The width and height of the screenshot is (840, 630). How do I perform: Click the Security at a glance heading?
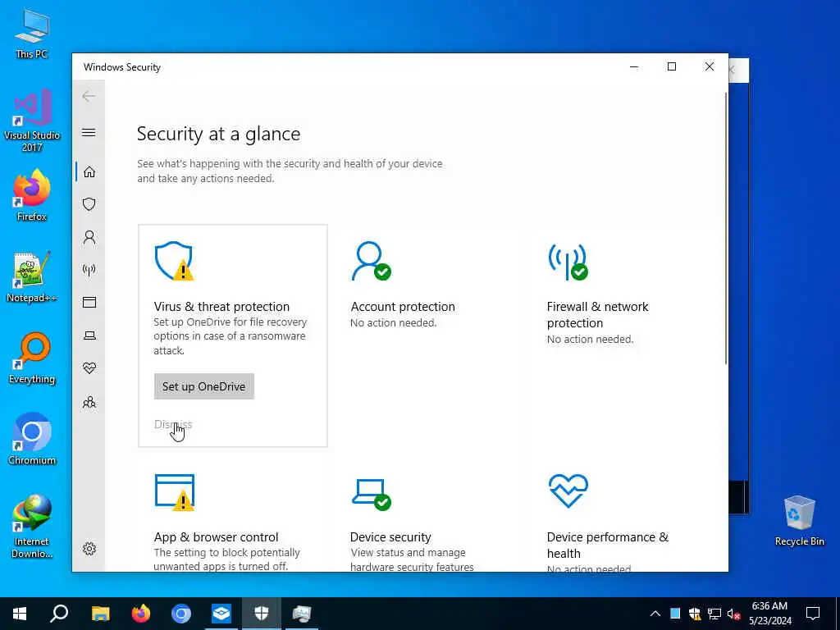[x=218, y=134]
